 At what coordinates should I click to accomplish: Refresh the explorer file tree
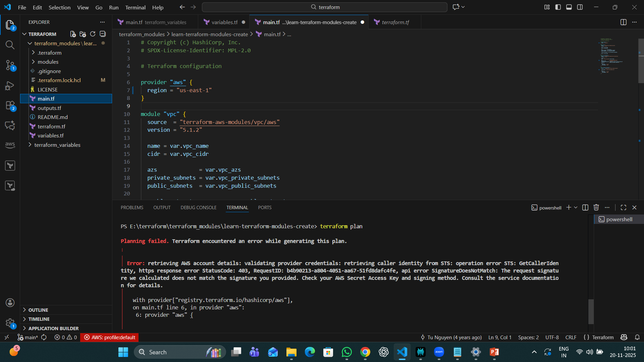pos(93,34)
